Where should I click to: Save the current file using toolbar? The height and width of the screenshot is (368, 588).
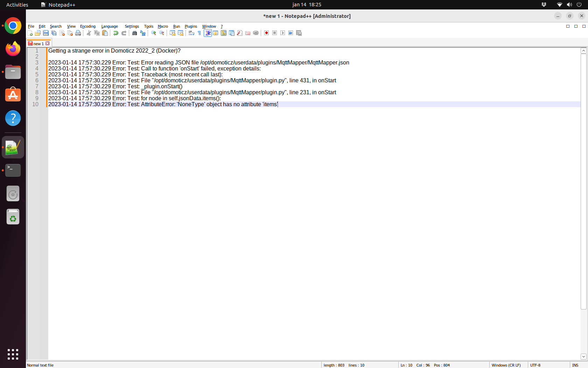pos(46,33)
